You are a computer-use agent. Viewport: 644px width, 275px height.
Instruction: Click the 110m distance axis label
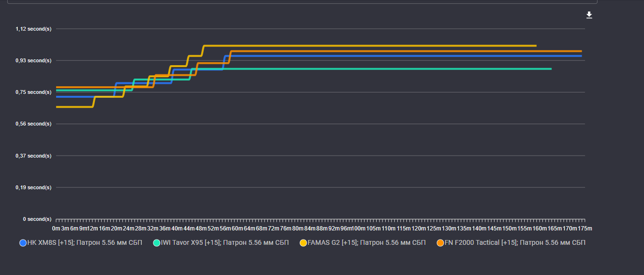click(x=388, y=228)
